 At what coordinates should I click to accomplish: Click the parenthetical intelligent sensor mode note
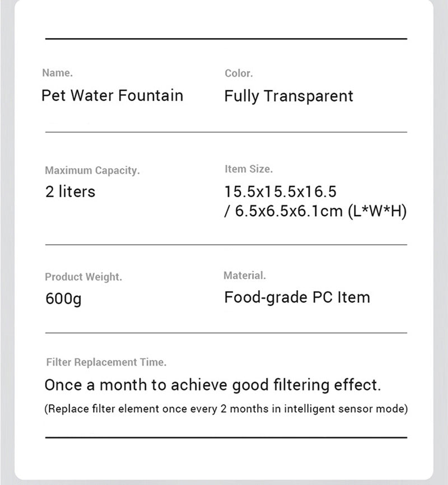click(226, 409)
